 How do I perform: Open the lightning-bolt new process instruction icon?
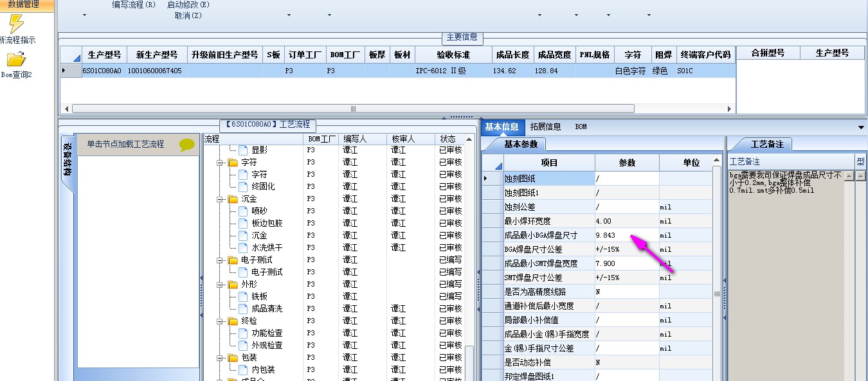[x=16, y=24]
